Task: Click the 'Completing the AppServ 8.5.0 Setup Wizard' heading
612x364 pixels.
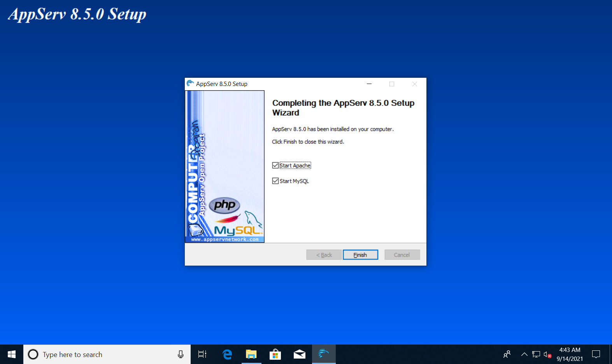Action: click(x=343, y=108)
